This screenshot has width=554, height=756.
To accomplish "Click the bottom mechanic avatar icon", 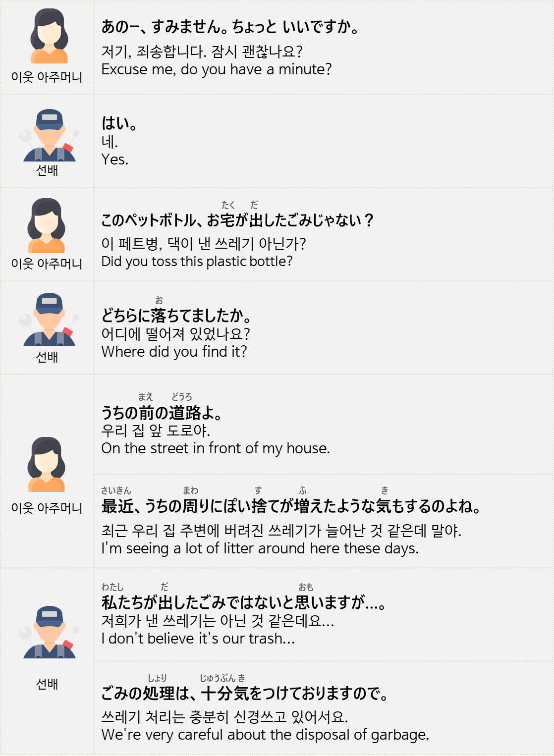I will coord(49,632).
